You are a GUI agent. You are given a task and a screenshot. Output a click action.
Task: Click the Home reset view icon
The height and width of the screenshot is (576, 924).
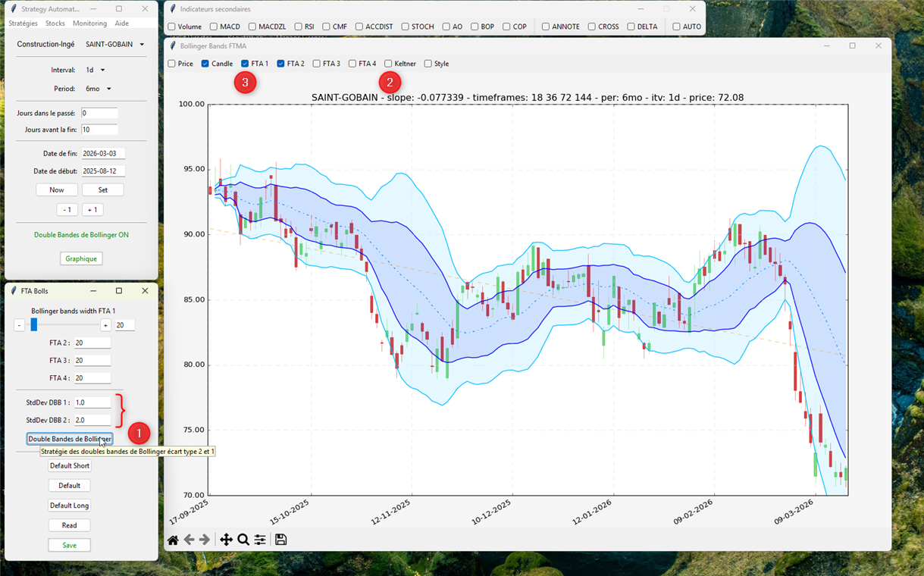tap(173, 540)
